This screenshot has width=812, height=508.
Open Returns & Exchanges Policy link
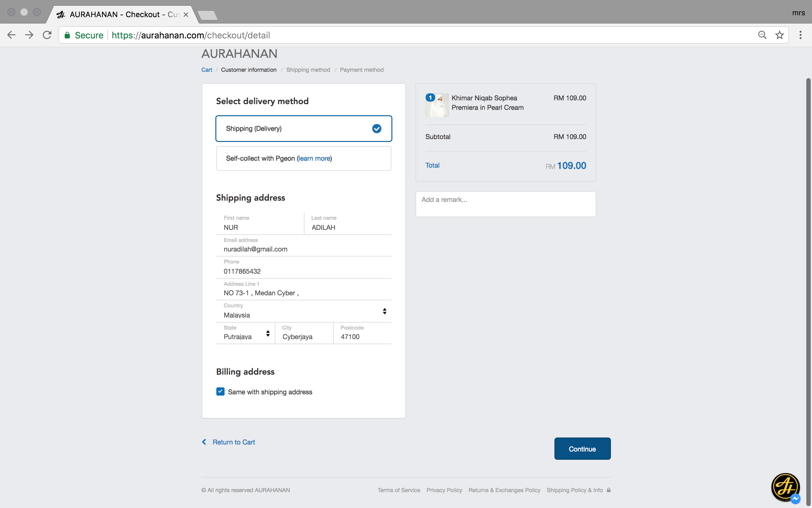504,490
